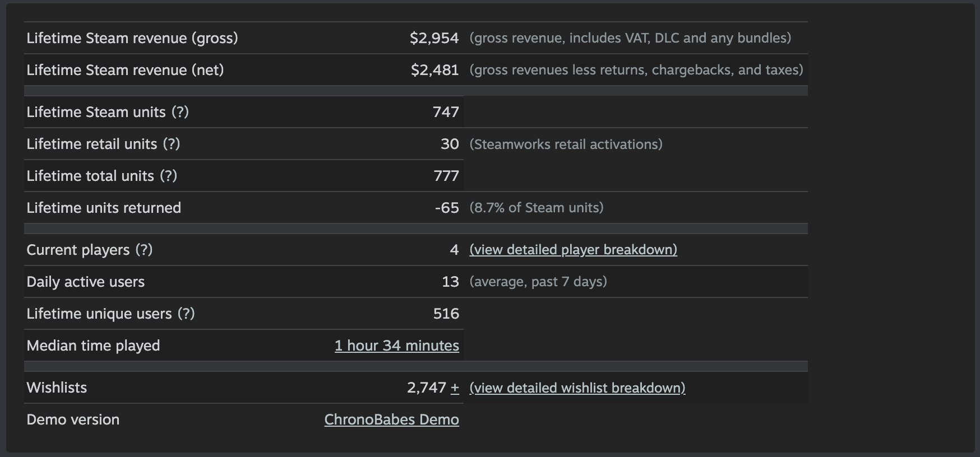Image resolution: width=980 pixels, height=457 pixels.
Task: Click the Daily active users value 13
Action: pos(450,282)
